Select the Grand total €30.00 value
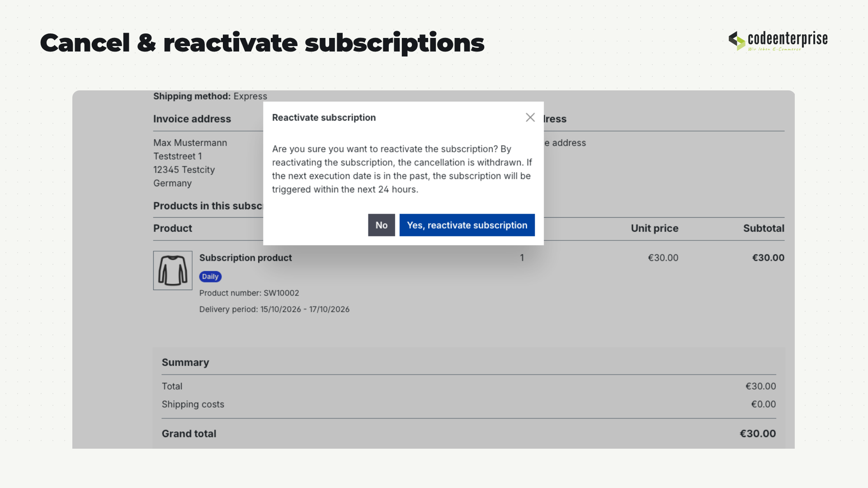The width and height of the screenshot is (868, 488). [x=758, y=433]
